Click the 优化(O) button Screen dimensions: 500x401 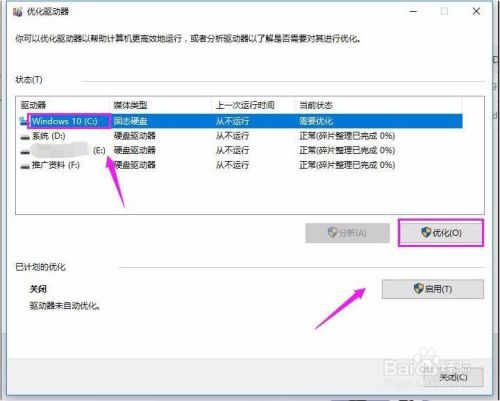(441, 233)
